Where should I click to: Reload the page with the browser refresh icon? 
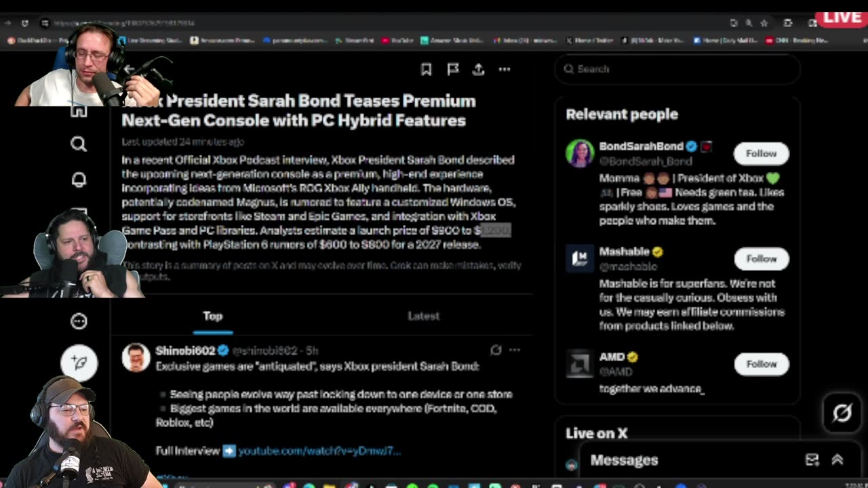coord(25,23)
